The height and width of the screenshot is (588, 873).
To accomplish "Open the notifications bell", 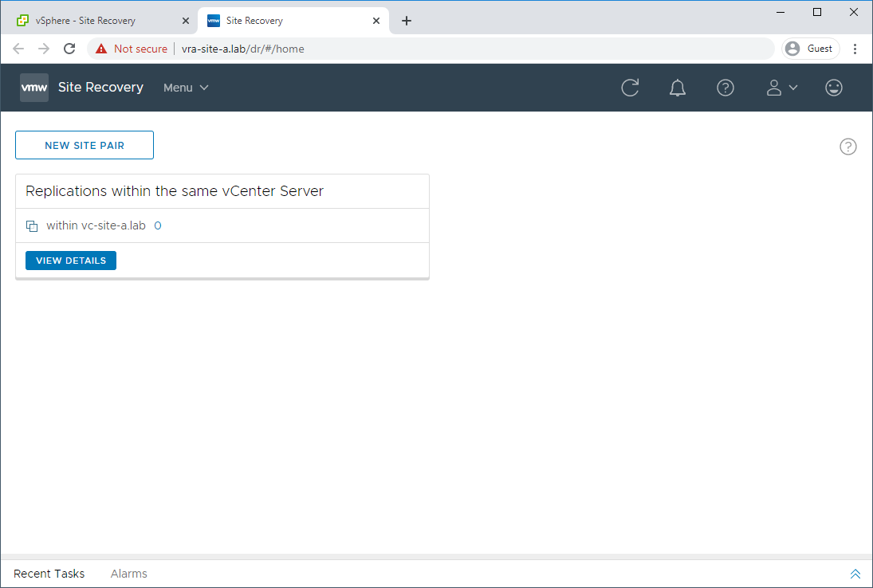I will point(677,88).
